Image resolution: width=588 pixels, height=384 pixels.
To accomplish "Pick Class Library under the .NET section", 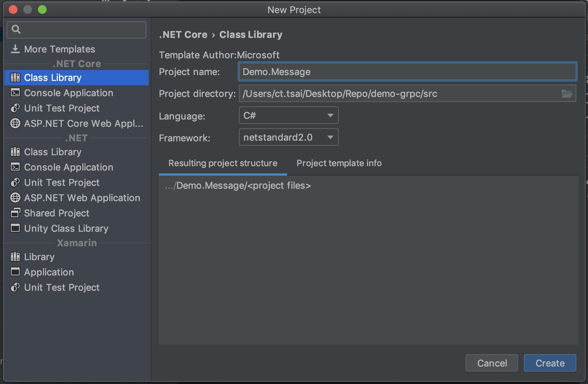I will (52, 152).
